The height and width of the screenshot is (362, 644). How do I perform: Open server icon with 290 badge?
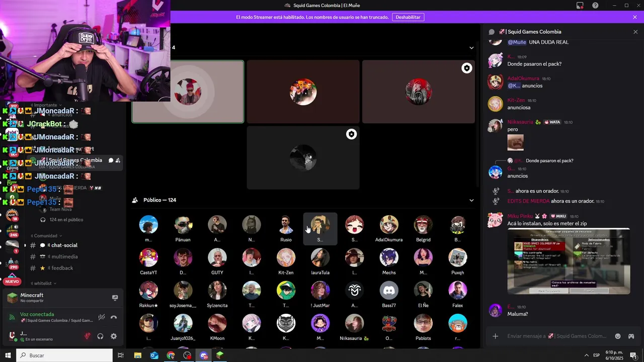pos(12,264)
